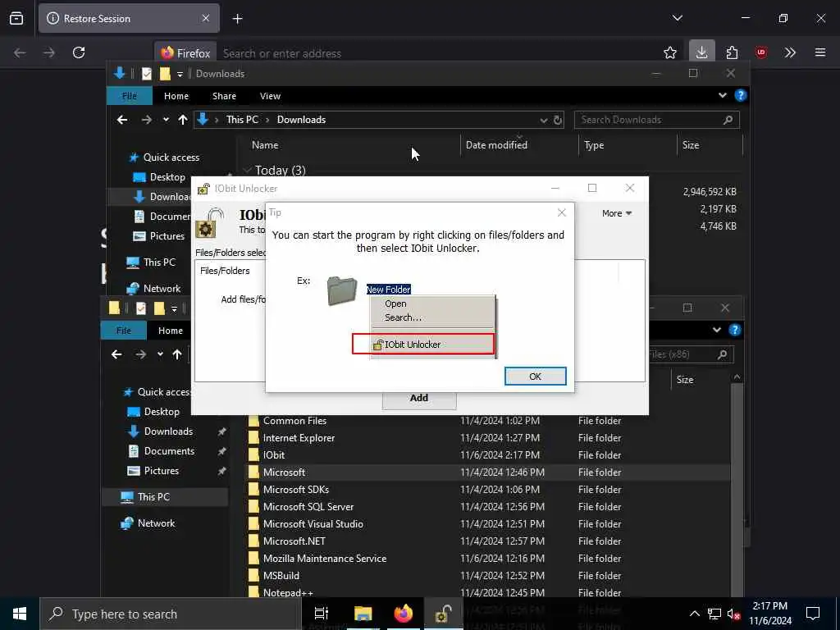840x630 pixels.
Task: Open Firefox hamburger application menu
Action: point(819,52)
